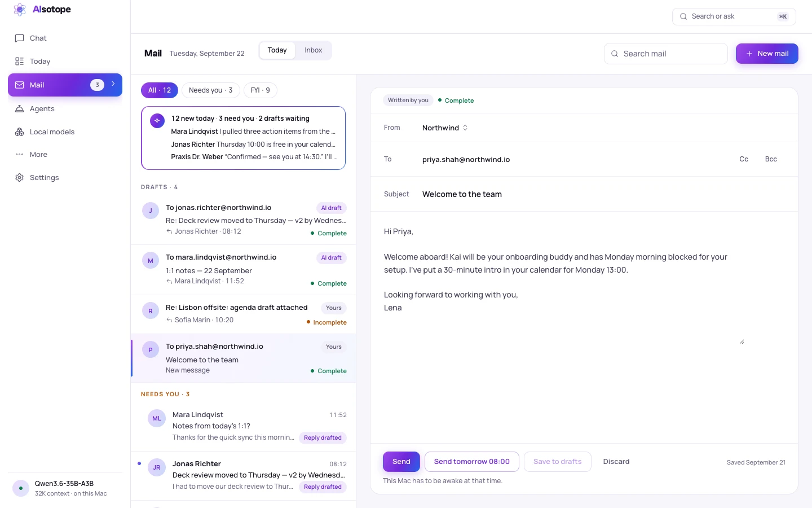Open the More sidebar menu
Screen dimensions: 812x508
pyautogui.click(x=65, y=155)
